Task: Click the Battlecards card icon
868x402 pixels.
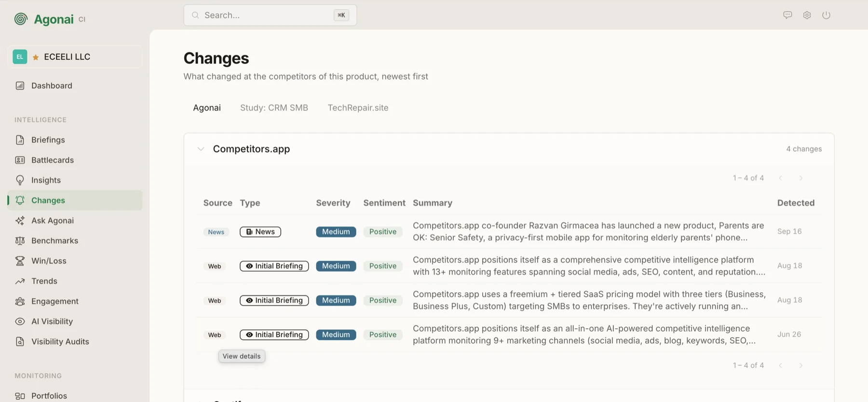Action: click(x=20, y=160)
